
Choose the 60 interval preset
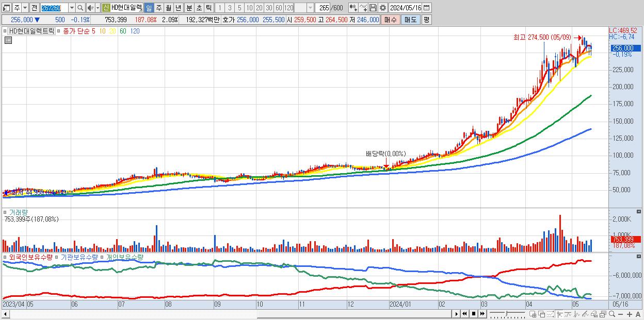click(279, 8)
